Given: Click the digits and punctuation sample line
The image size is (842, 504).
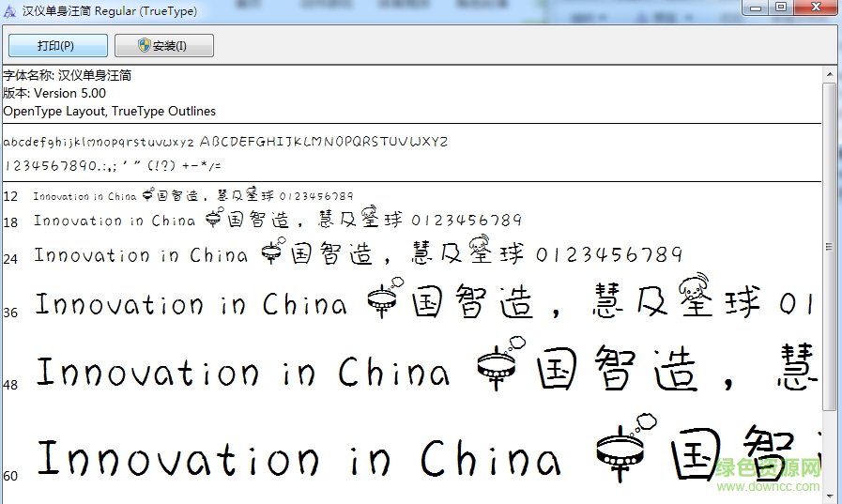Looking at the screenshot, I should pyautogui.click(x=113, y=165).
